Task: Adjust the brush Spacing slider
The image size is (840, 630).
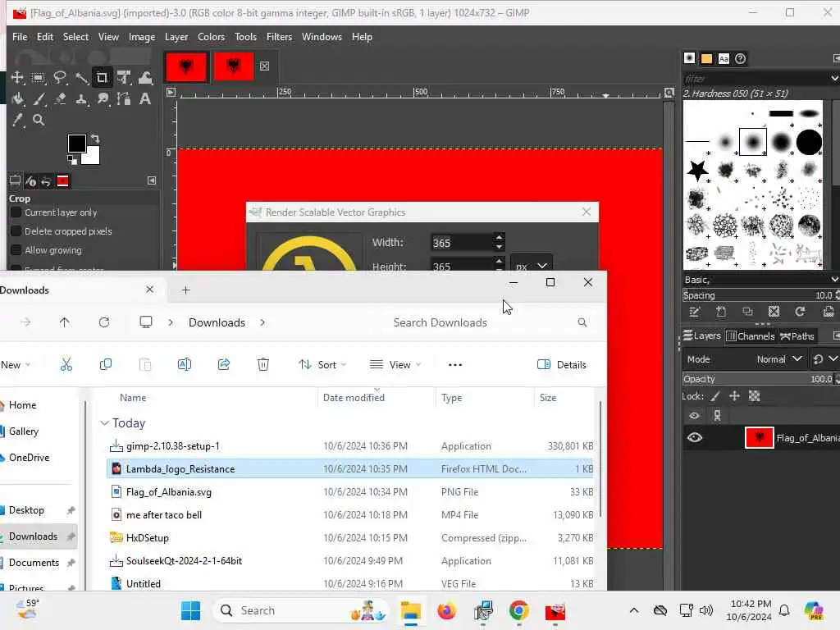Action: tap(757, 295)
